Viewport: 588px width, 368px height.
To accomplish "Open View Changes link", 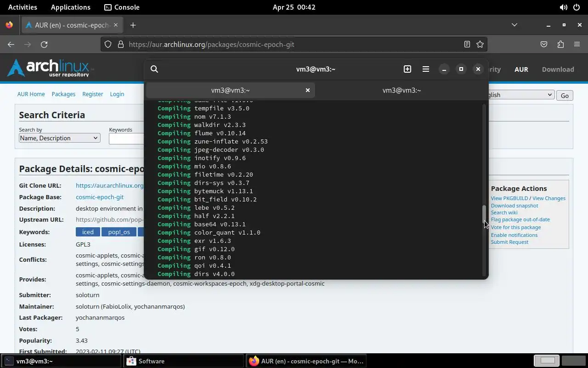I will [x=549, y=198].
